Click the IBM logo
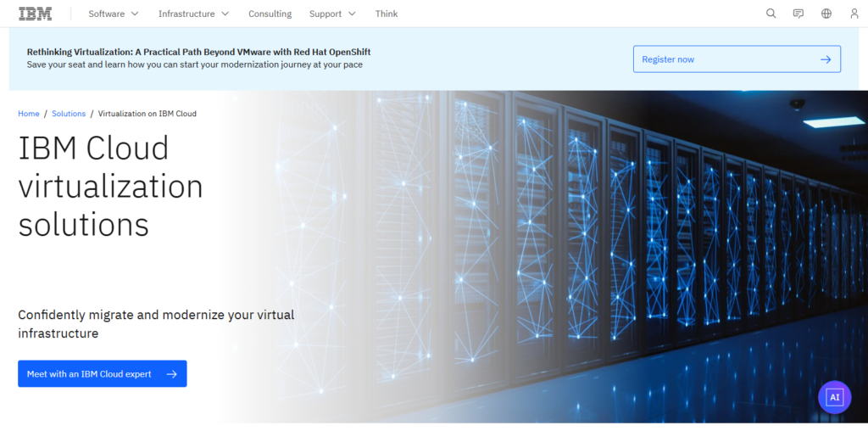The width and height of the screenshot is (868, 431). (36, 14)
